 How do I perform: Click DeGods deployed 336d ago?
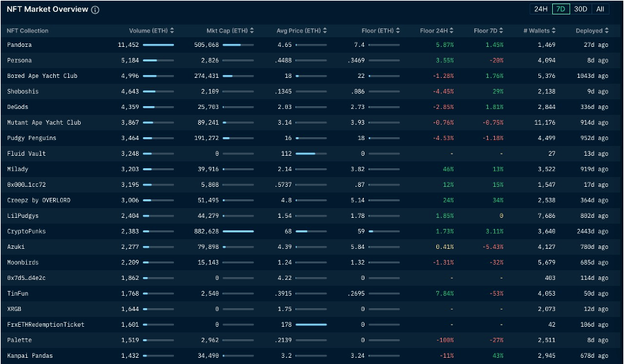pyautogui.click(x=594, y=107)
